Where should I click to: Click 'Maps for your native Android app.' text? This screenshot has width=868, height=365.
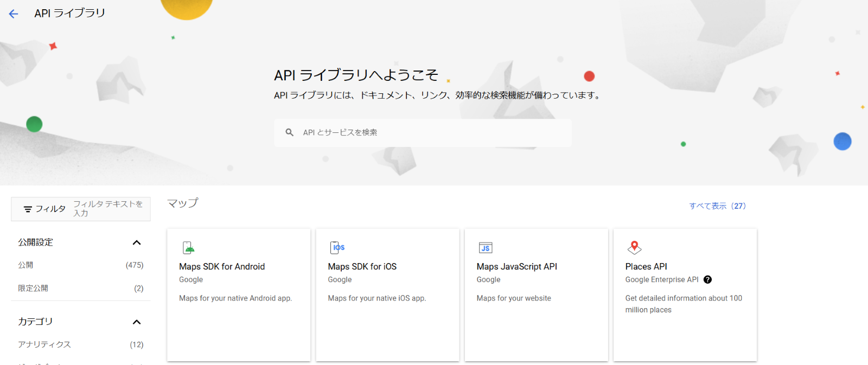tap(235, 298)
